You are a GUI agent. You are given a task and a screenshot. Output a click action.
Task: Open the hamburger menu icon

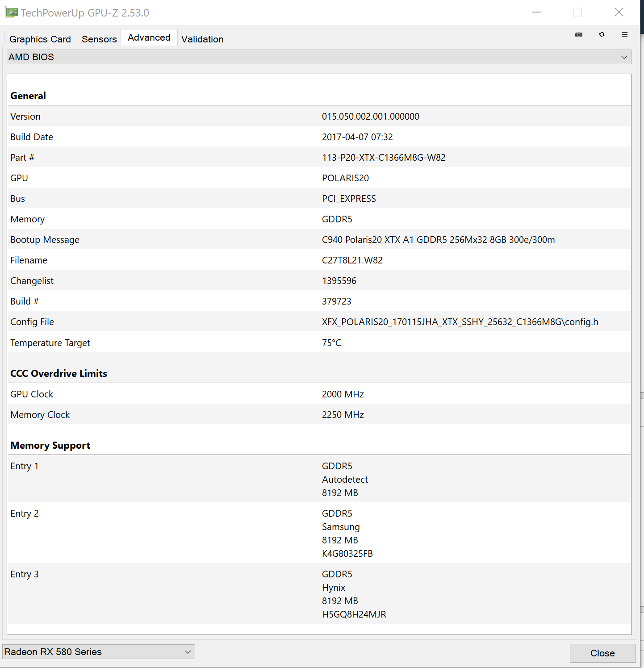tap(624, 34)
